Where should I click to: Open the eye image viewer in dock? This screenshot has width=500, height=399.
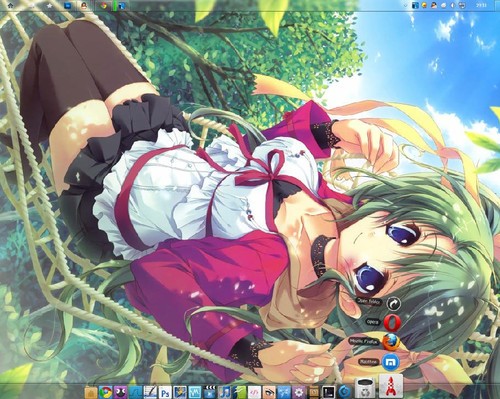pos(269,392)
